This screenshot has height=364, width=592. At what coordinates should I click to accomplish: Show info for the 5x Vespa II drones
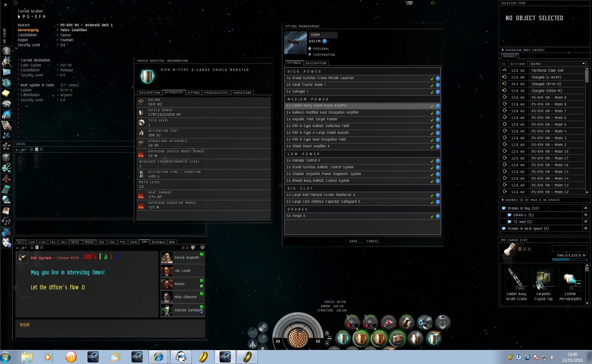[x=438, y=216]
